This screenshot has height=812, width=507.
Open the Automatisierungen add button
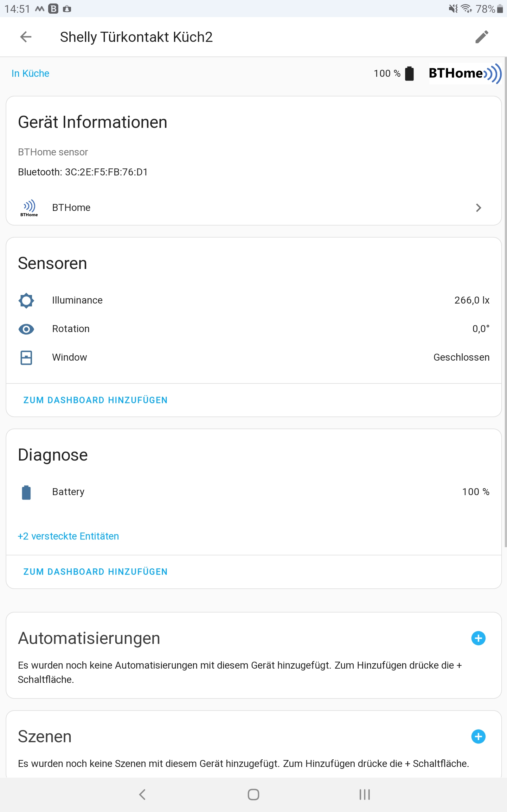click(478, 638)
